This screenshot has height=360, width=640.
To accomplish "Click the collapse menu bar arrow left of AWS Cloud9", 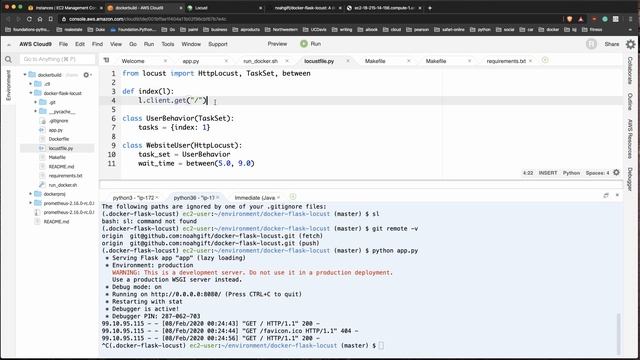I will click(9, 44).
